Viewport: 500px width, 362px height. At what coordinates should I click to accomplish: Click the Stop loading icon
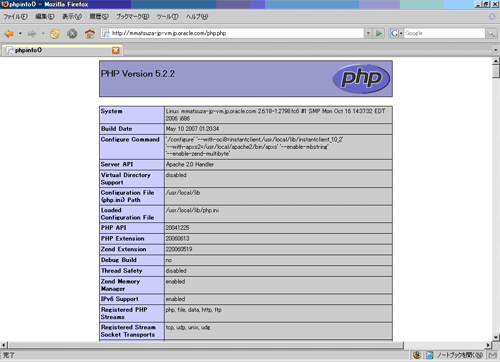click(72, 33)
